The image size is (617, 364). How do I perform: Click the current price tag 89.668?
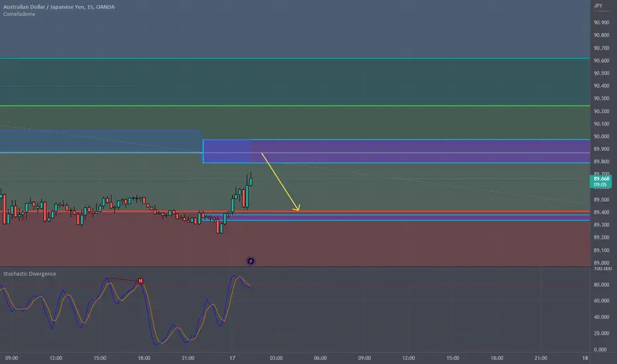601,179
